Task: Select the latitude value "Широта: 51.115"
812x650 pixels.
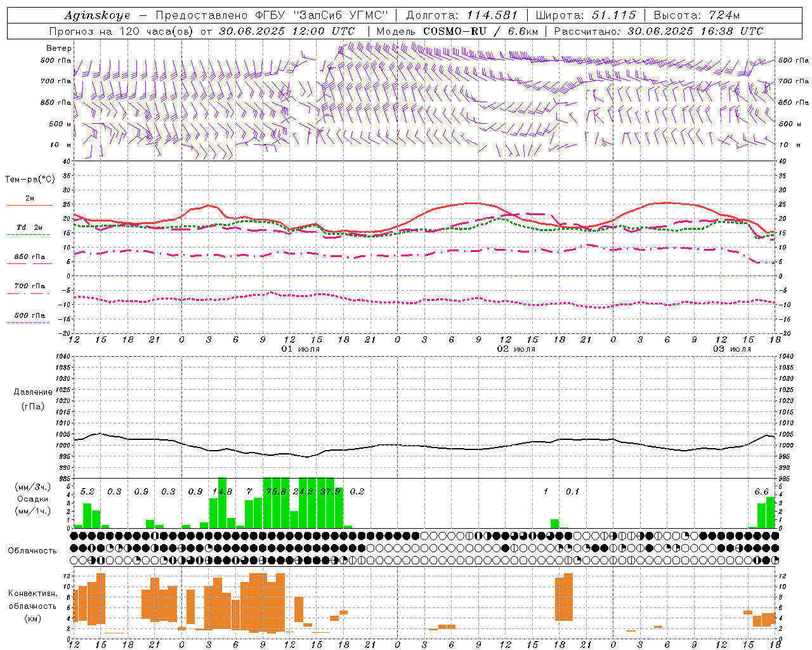Action: point(586,15)
